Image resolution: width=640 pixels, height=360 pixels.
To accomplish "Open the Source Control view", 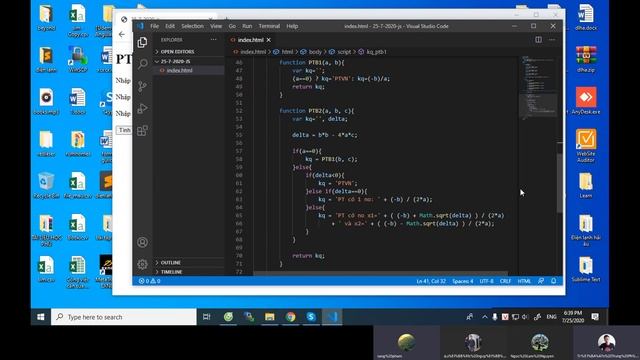I will tap(142, 86).
